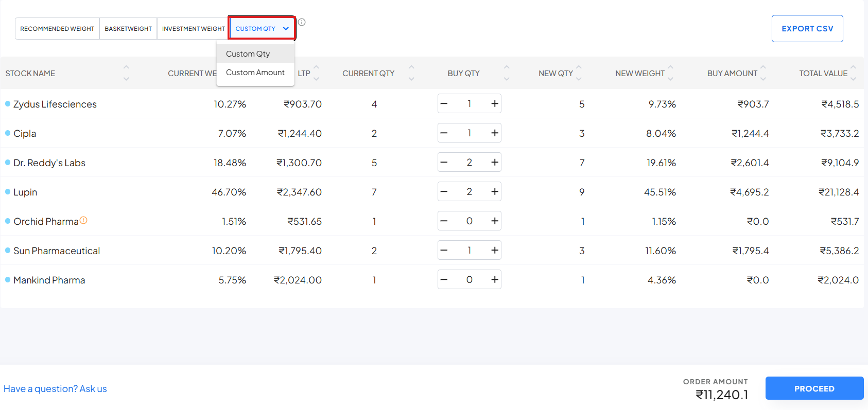Increase buy quantity for Zydus Lifesciences
Viewport: 868px width, 410px height.
pos(494,103)
